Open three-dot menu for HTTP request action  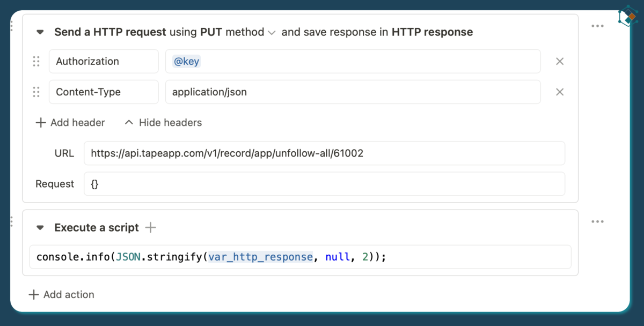coord(597,26)
